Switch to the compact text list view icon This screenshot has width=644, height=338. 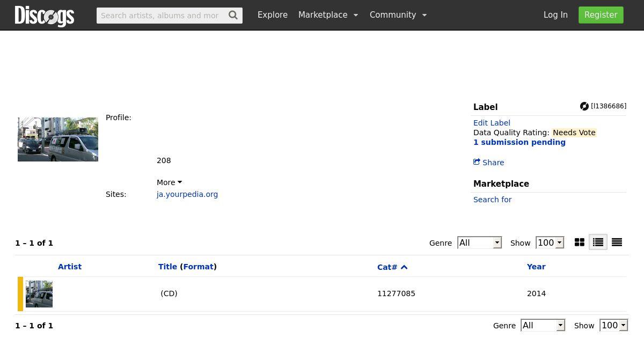point(617,243)
